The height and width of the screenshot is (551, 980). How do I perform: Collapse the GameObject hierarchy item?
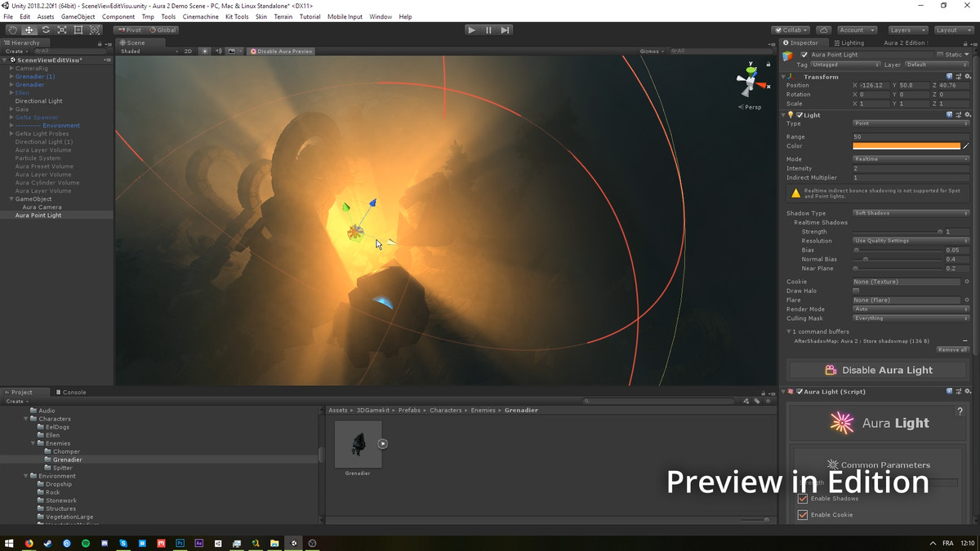coord(11,199)
